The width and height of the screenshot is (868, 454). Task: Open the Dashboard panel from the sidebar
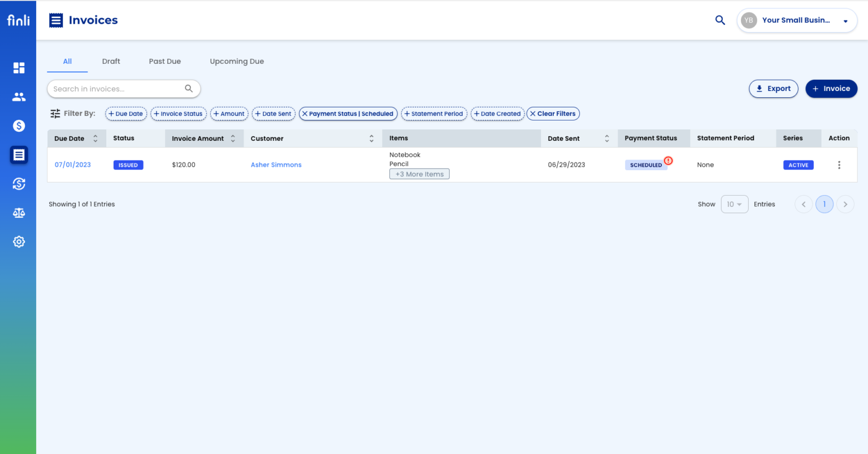click(x=19, y=67)
